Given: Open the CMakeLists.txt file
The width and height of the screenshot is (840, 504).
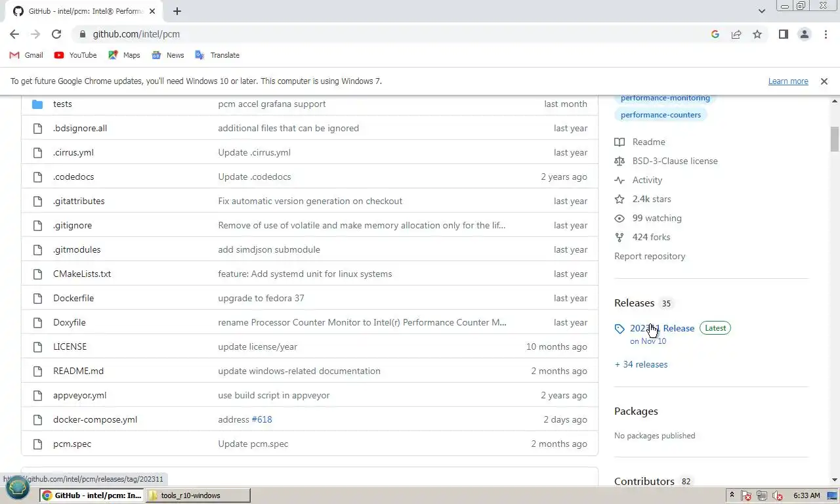Looking at the screenshot, I should pos(82,274).
